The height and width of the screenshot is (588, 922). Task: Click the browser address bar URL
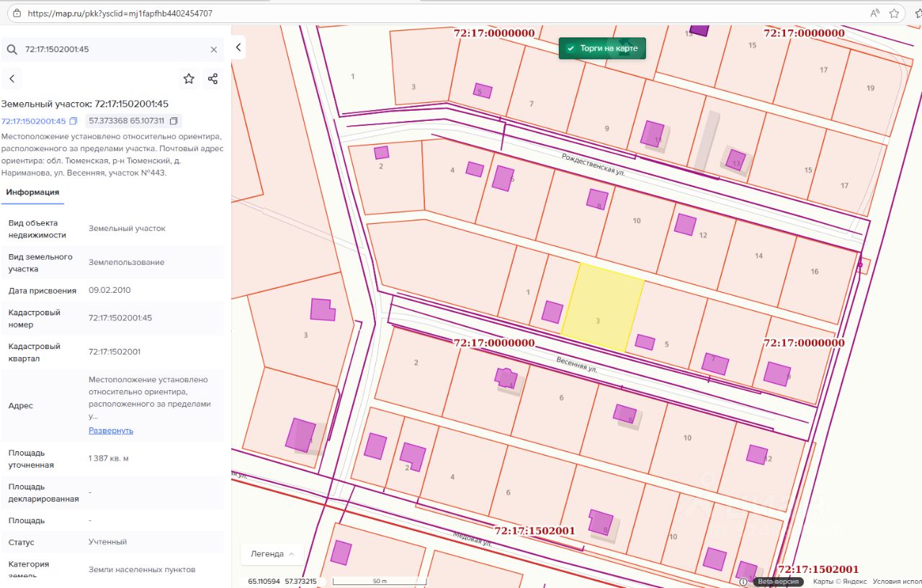(120, 13)
